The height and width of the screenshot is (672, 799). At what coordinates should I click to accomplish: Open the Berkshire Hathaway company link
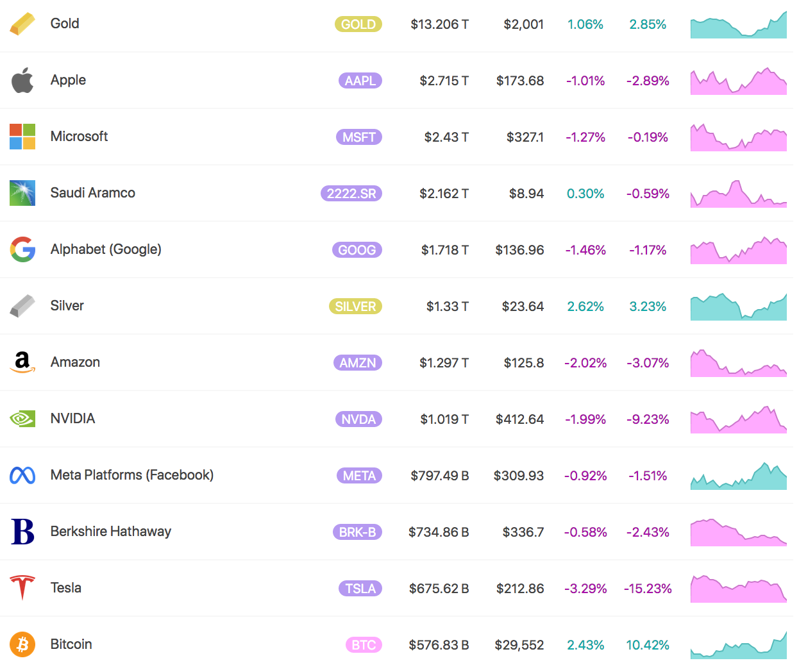pos(111,532)
